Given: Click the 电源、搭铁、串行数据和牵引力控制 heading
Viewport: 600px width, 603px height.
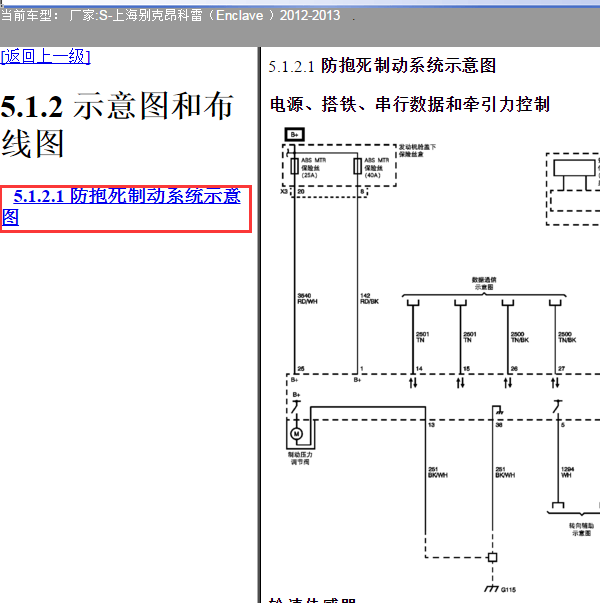Looking at the screenshot, I should pos(410,105).
